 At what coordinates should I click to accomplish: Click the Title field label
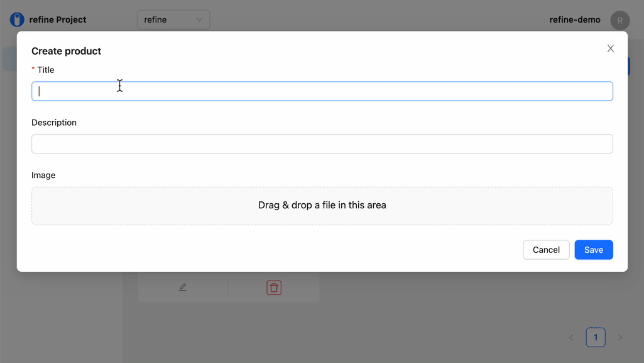[46, 70]
